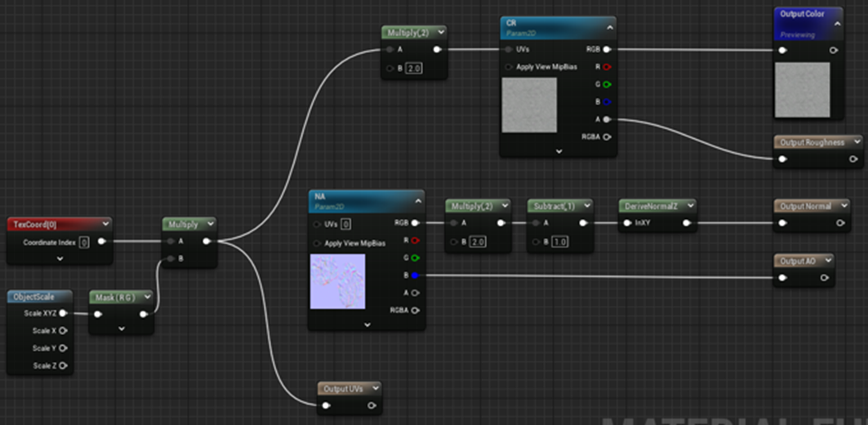The width and height of the screenshot is (868, 425).
Task: Collapse the NA Param2D node header arrow
Action: [x=418, y=200]
